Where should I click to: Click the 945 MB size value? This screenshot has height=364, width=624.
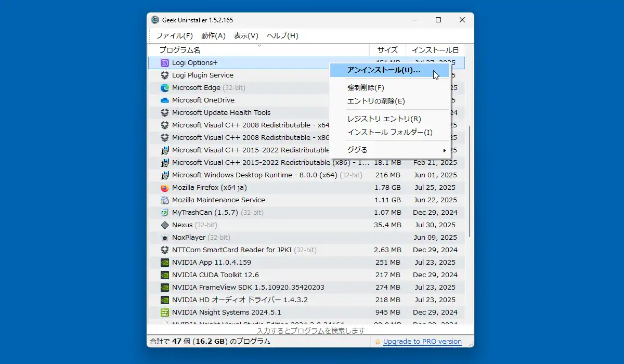coord(387,313)
